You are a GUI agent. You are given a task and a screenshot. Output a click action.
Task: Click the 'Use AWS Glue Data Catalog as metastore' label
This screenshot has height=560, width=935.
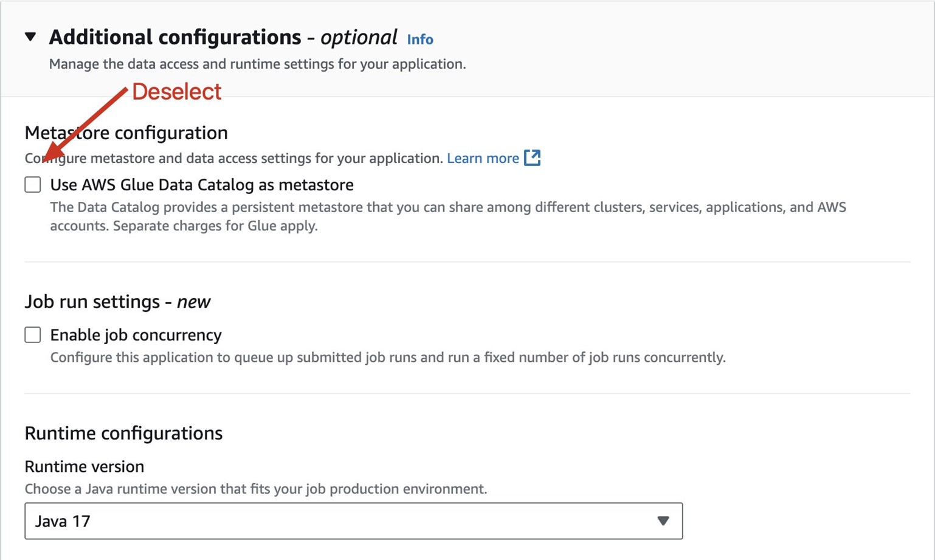pyautogui.click(x=201, y=185)
